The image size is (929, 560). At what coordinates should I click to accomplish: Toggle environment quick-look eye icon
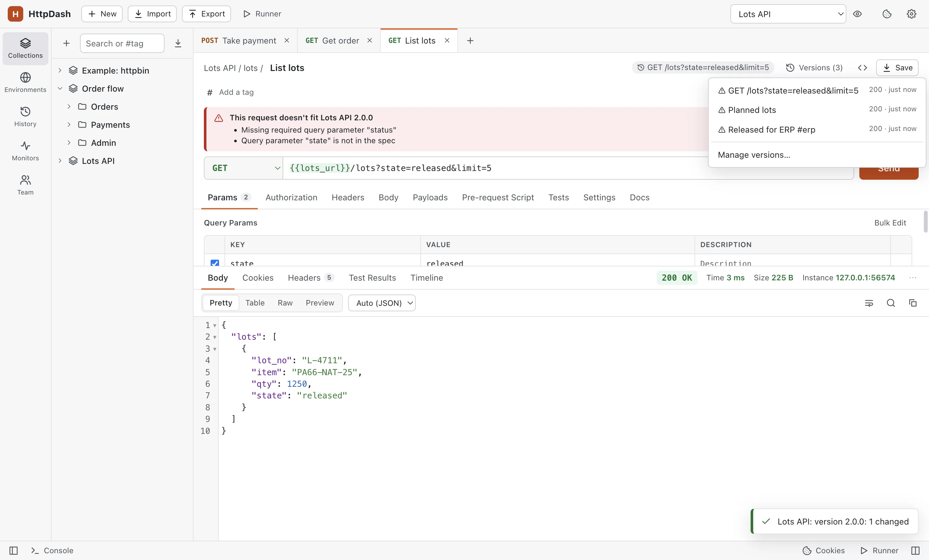(857, 14)
